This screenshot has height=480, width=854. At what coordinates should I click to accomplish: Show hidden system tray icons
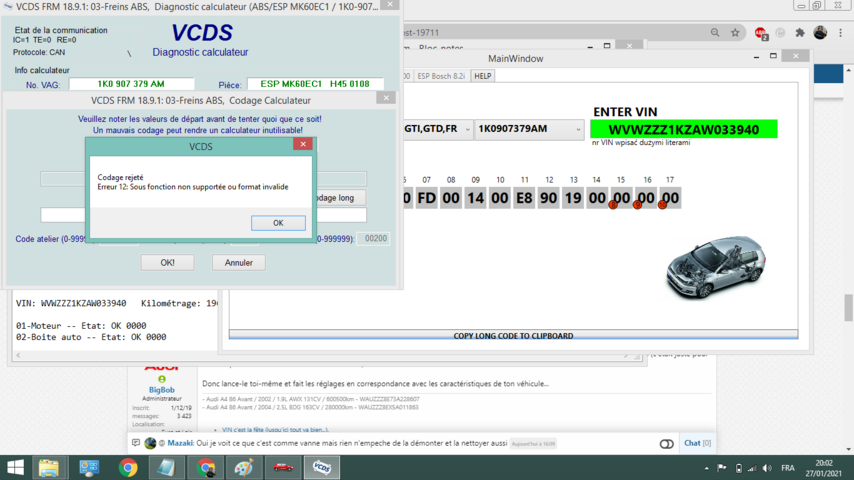pyautogui.click(x=706, y=468)
